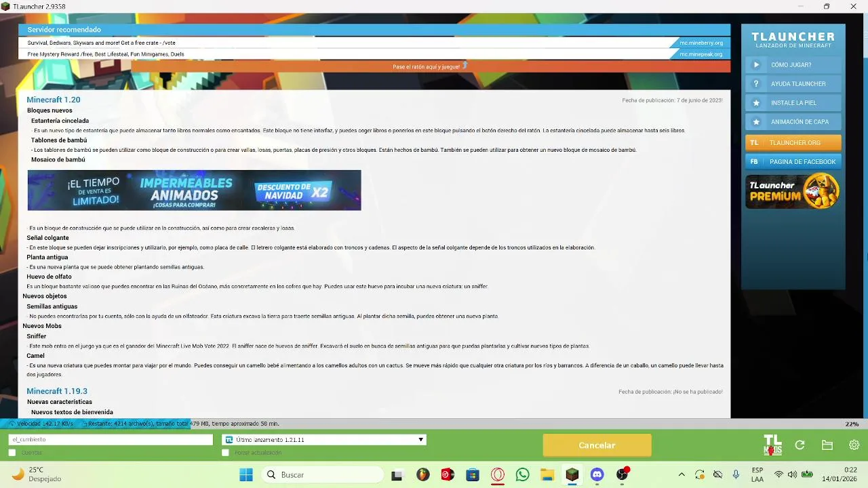Image resolution: width=868 pixels, height=488 pixels.
Task: Open the weather widget showing 25°C
Action: [x=37, y=474]
